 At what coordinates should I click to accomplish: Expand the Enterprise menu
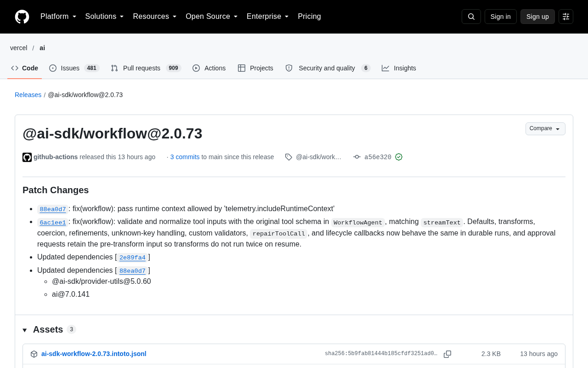(268, 17)
